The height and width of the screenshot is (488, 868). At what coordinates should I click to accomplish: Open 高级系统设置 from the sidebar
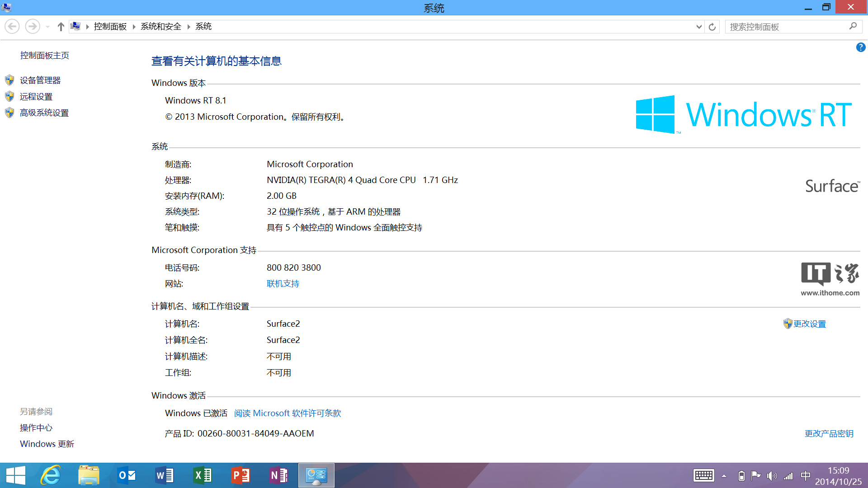coord(44,113)
